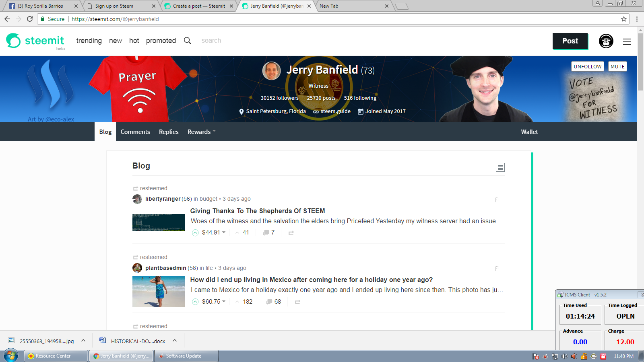This screenshot has width=644, height=362.
Task: Open budget category link
Action: pos(208,199)
